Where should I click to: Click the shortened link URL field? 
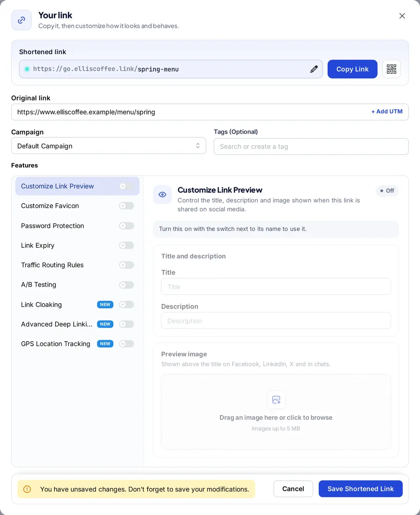pyautogui.click(x=171, y=69)
